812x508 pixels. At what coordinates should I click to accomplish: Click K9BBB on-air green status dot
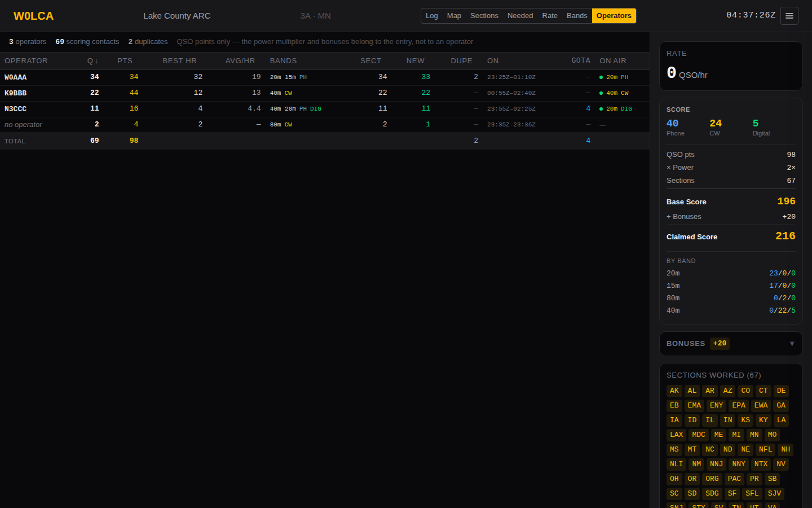(601, 93)
